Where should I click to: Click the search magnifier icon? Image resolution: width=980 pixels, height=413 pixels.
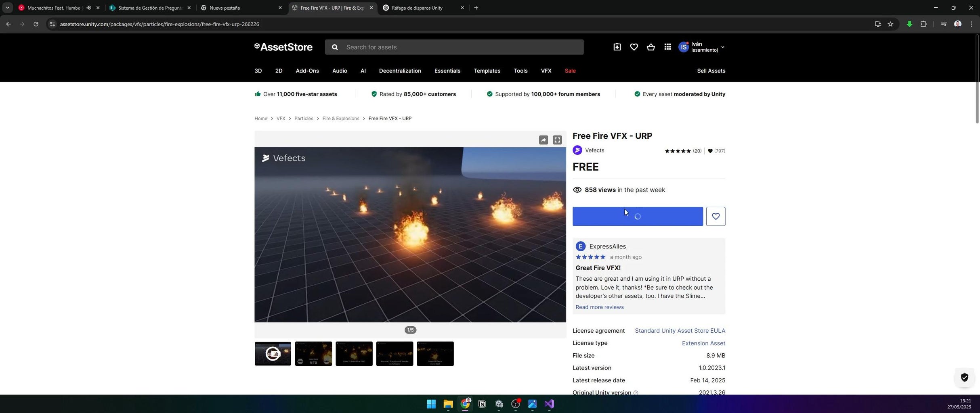coord(335,47)
